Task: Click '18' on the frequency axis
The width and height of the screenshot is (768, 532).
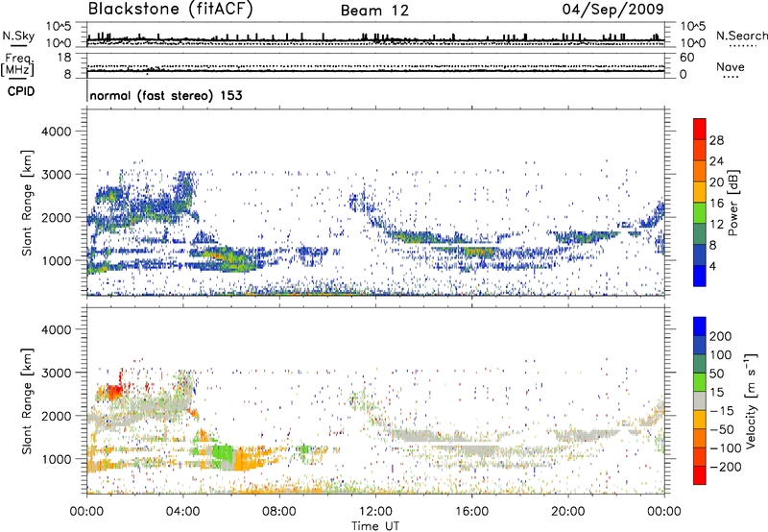Action: [x=64, y=58]
